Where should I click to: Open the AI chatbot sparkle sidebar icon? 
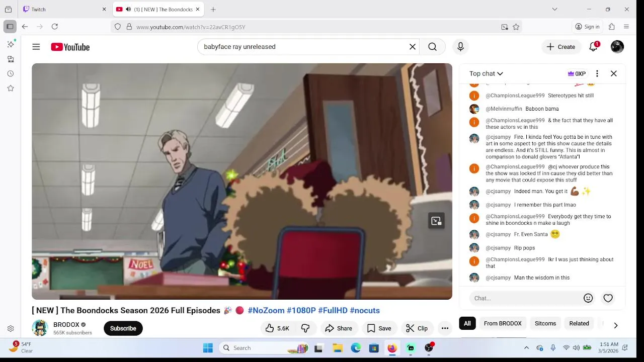pos(11,44)
